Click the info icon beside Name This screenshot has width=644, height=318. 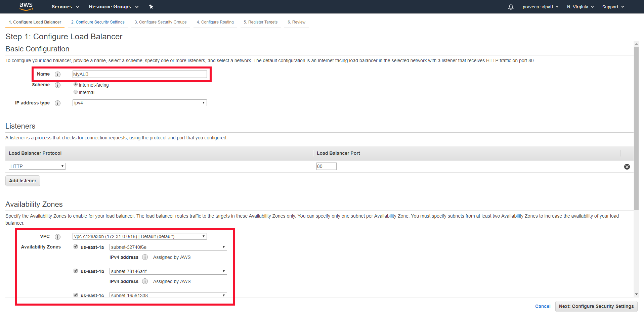click(58, 74)
